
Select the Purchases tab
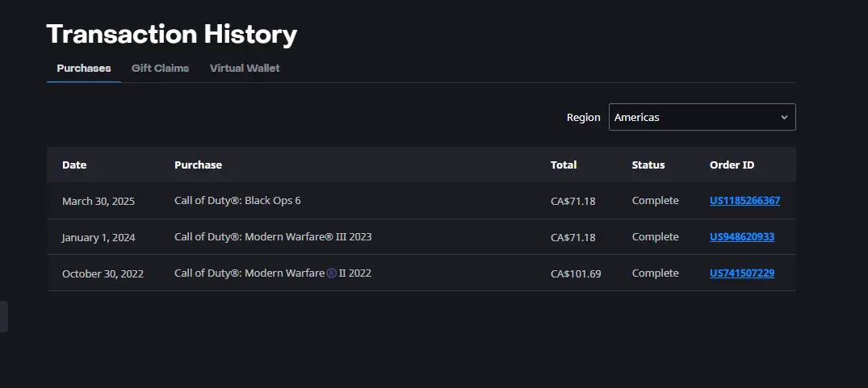(x=84, y=69)
